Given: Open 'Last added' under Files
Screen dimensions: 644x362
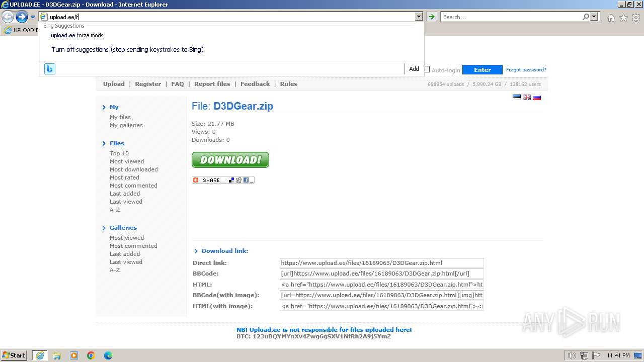Looking at the screenshot, I should tap(125, 194).
